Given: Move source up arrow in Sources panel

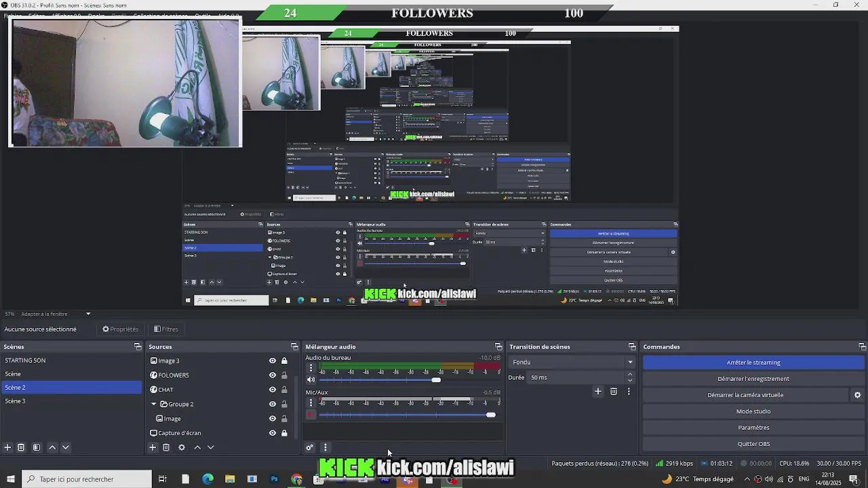Looking at the screenshot, I should [197, 447].
